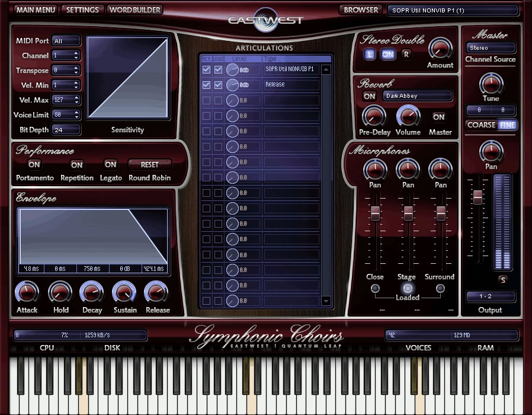This screenshot has height=415, width=532.
Task: Click the Channel stepper arrows
Action: pos(76,55)
